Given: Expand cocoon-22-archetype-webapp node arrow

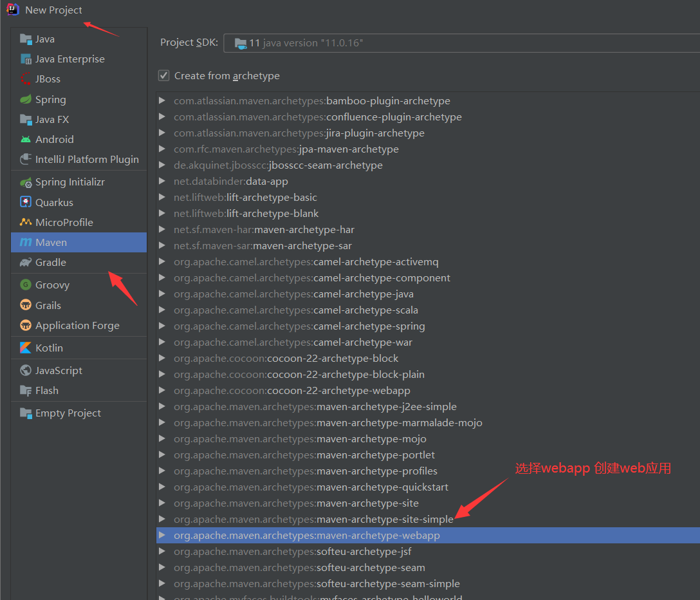Looking at the screenshot, I should pyautogui.click(x=162, y=390).
